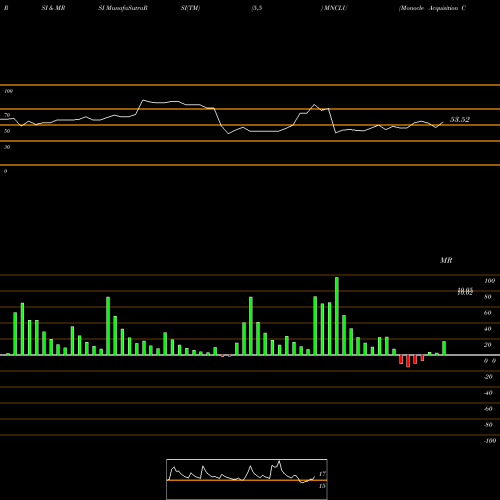The height and width of the screenshot is (500, 500).
Task: Click the MR axis label -60
Action: [488, 409]
